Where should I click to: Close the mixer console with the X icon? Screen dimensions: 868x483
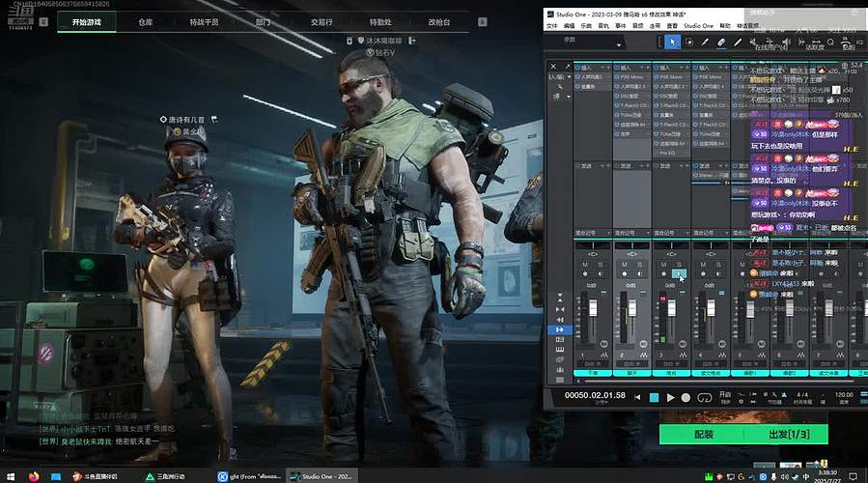tap(553, 67)
